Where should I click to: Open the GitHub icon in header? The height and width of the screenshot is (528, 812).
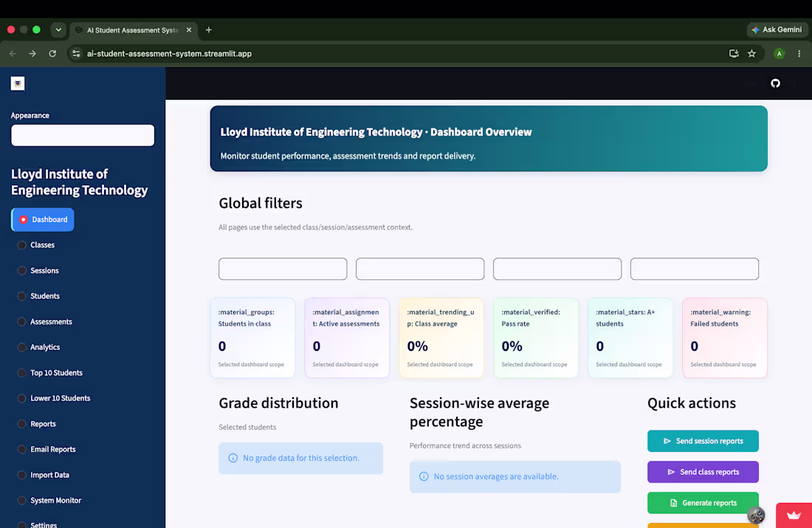(x=775, y=83)
